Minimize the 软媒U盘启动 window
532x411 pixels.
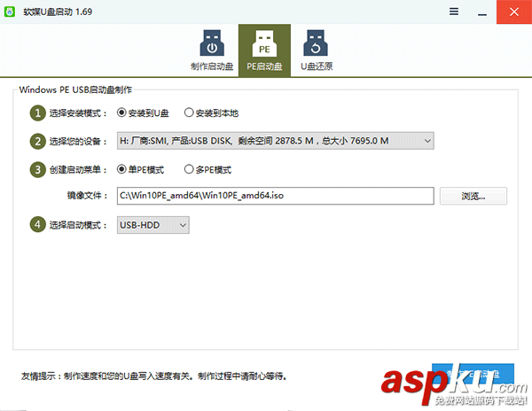(482, 12)
